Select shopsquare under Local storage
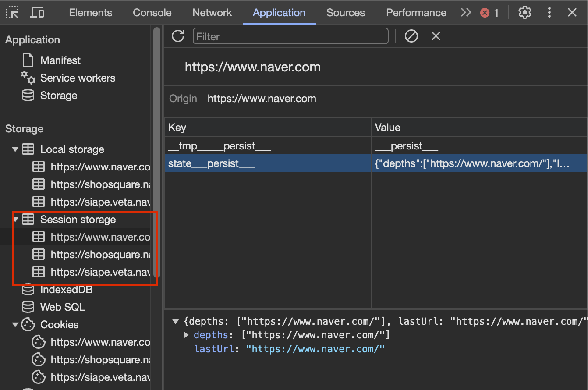Image resolution: width=588 pixels, height=390 pixels. 100,184
